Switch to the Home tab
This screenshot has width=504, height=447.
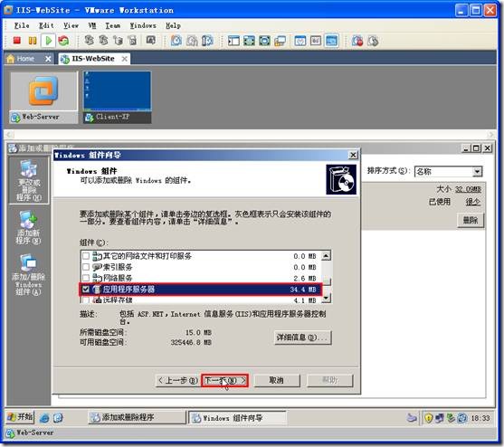pos(25,59)
